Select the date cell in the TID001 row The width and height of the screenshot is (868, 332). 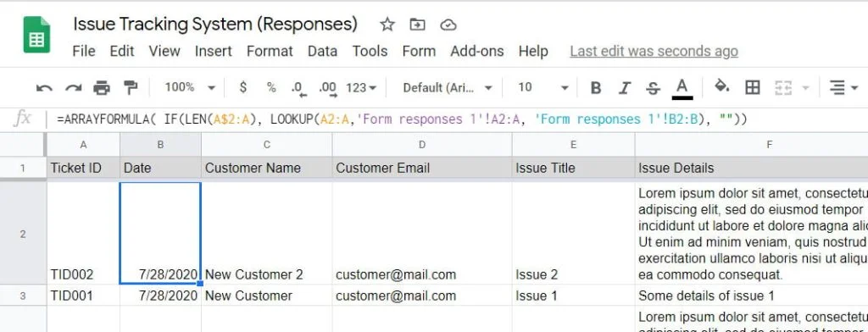tap(160, 296)
